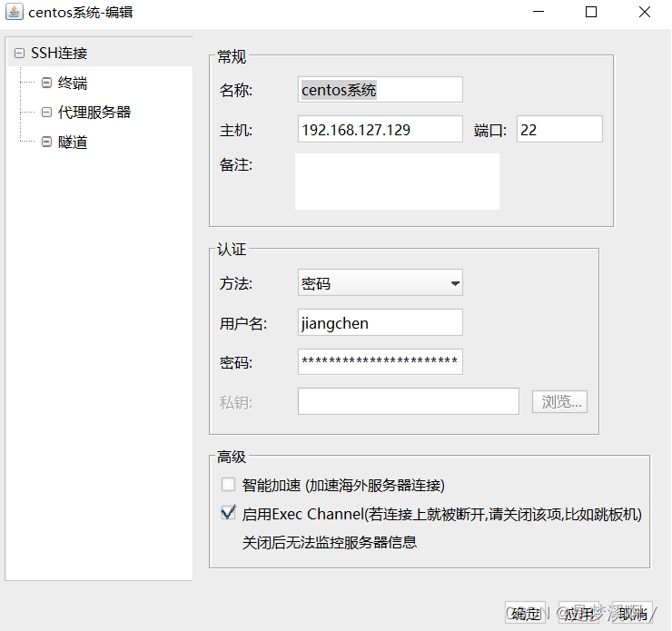This screenshot has width=672, height=631.
Task: Click the 备注 notes text area
Action: tap(397, 182)
